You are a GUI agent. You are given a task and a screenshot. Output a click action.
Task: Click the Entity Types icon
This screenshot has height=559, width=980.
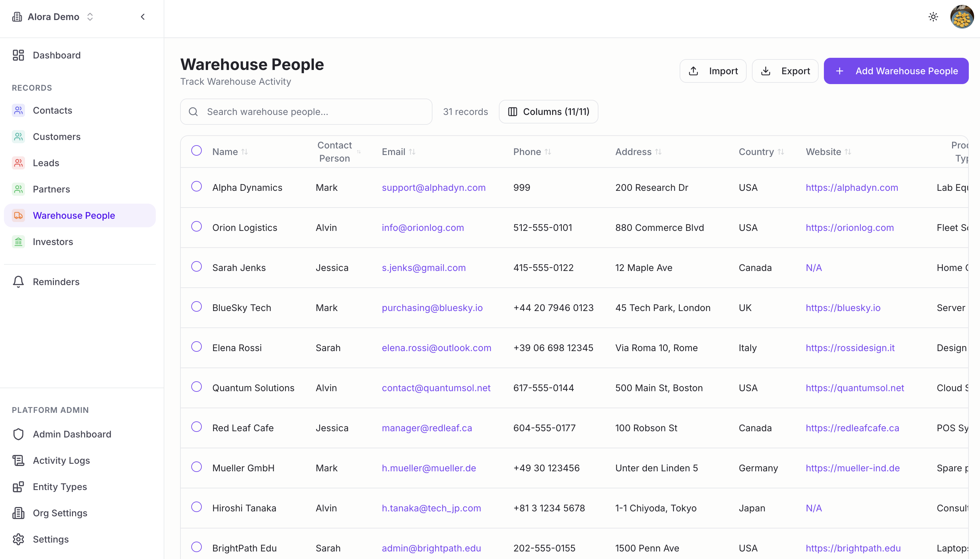click(18, 487)
